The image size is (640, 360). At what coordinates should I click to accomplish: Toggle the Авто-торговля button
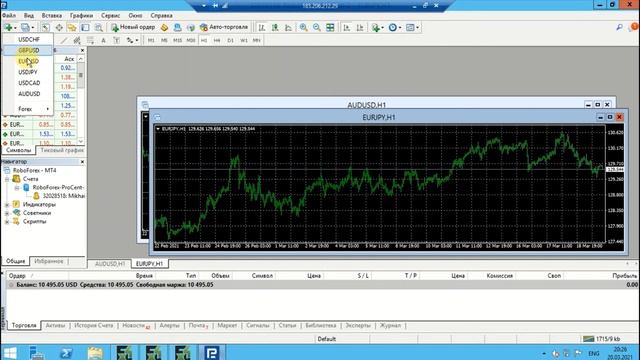pos(224,27)
